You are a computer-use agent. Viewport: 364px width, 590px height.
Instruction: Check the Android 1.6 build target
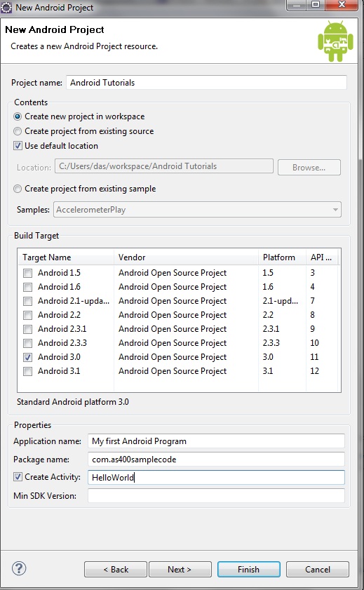pos(27,288)
